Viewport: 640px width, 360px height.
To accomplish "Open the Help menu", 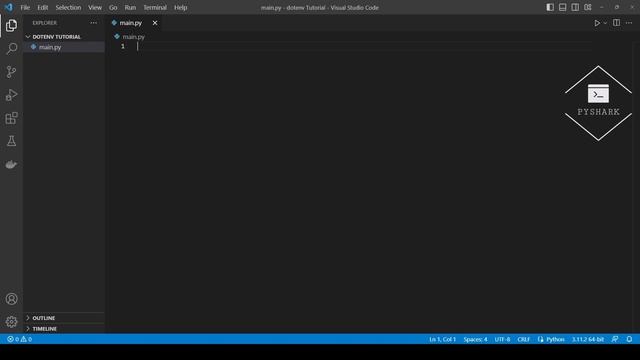I will click(180, 7).
